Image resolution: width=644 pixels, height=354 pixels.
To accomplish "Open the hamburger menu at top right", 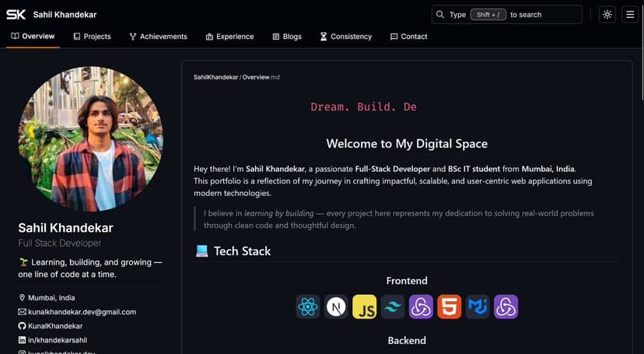I will pyautogui.click(x=630, y=14).
